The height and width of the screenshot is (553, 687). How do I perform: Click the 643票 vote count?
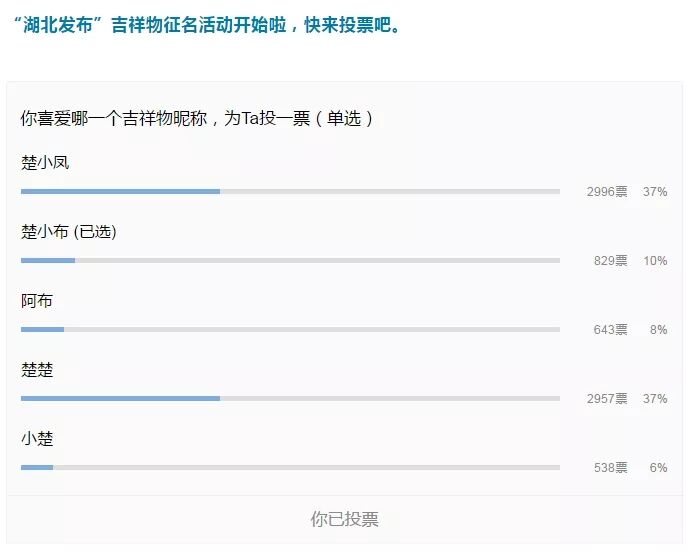[610, 330]
